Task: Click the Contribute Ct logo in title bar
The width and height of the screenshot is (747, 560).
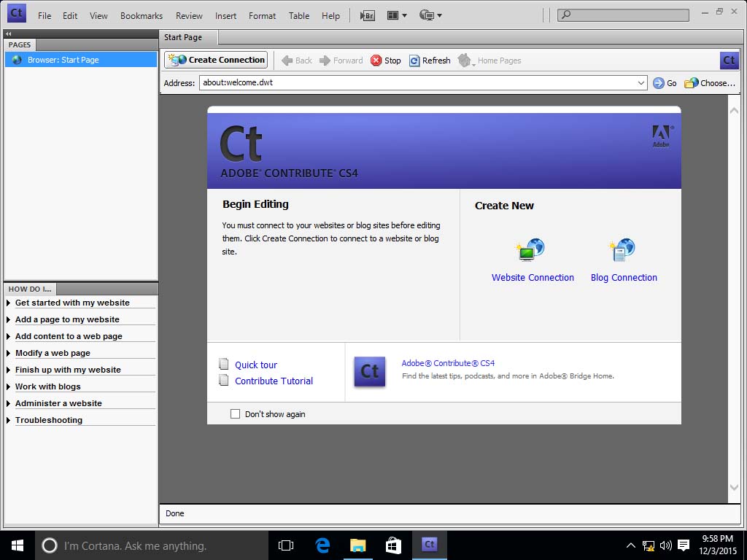Action: [x=17, y=13]
